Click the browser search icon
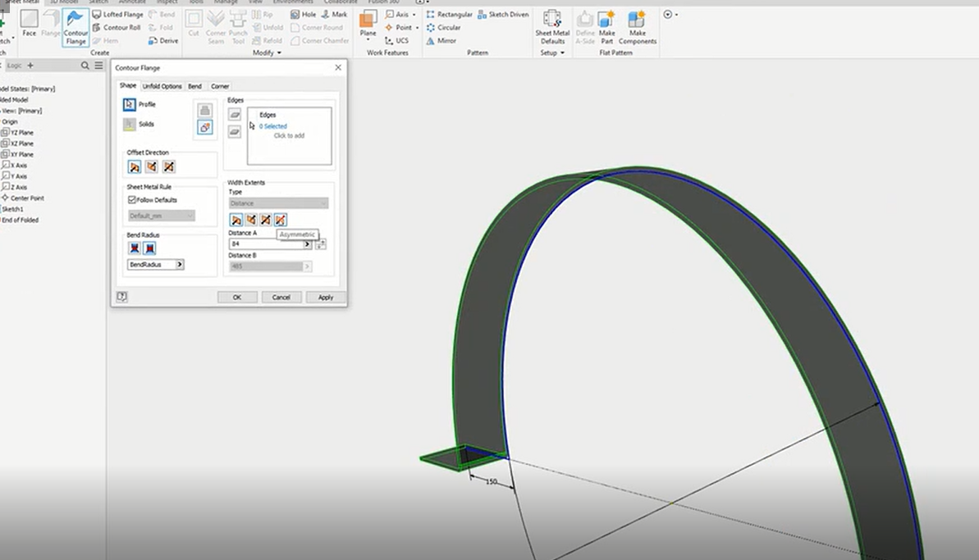The height and width of the screenshot is (560, 979). tap(85, 66)
